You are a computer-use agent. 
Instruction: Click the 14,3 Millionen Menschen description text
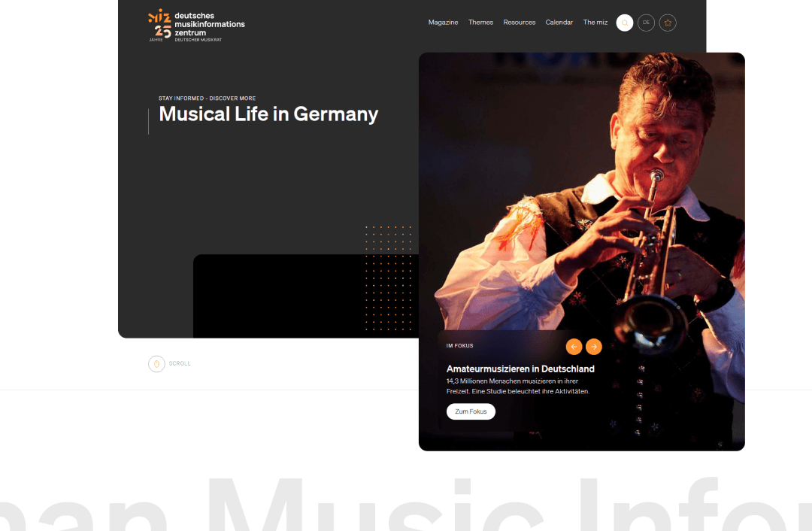coord(518,386)
